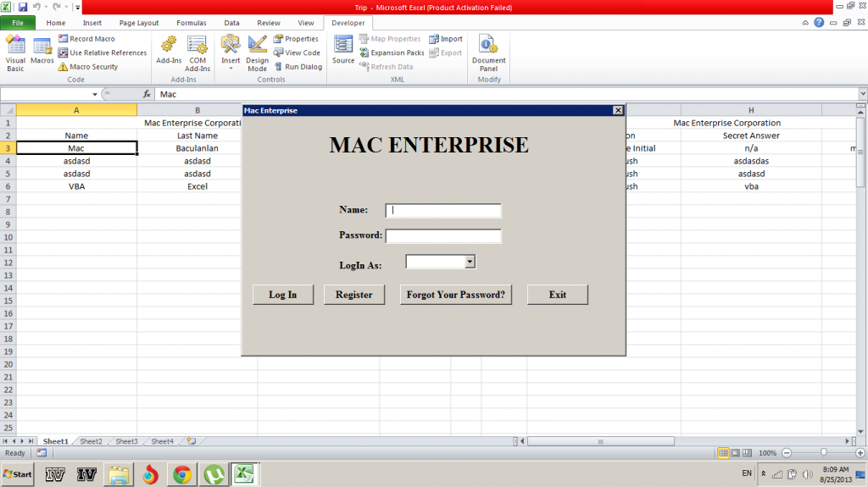This screenshot has height=487, width=868.
Task: Start Record Macro
Action: [87, 39]
